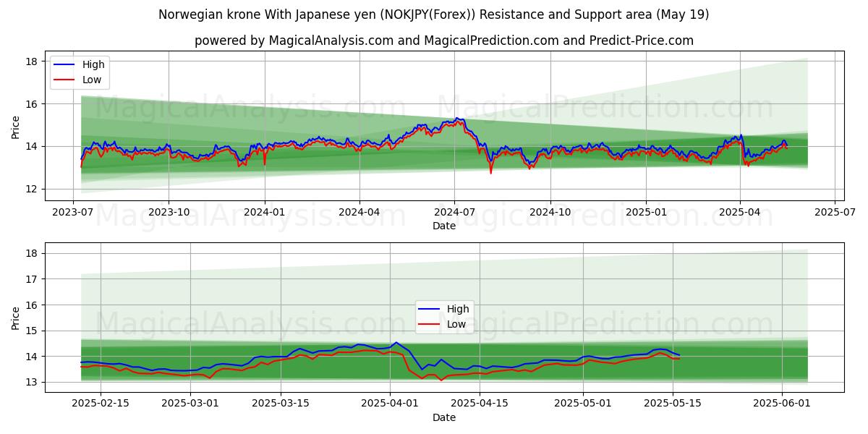
Task: Click the '2025-06-01' tick label
Action: (783, 404)
